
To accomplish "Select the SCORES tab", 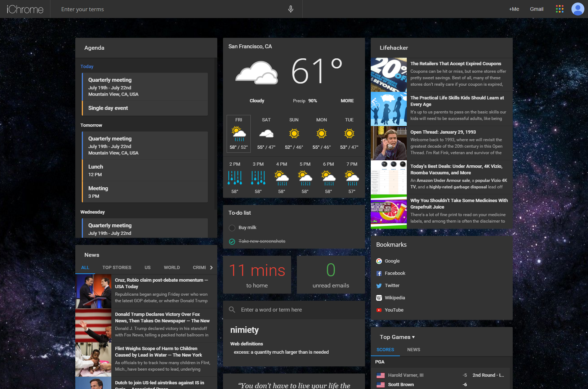I will [385, 350].
